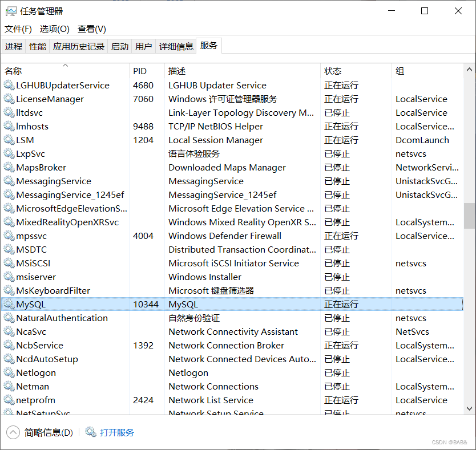
Task: Switch to the 用户 tab
Action: click(144, 46)
